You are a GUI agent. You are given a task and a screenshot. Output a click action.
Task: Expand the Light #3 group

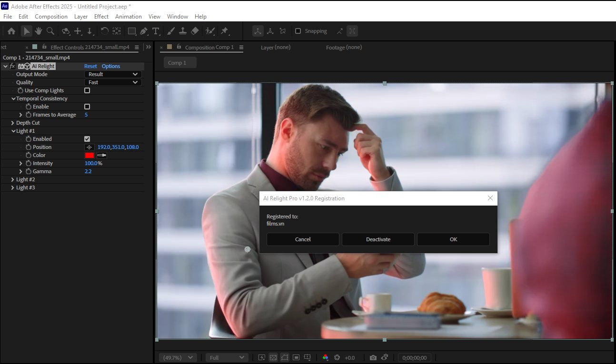click(13, 187)
